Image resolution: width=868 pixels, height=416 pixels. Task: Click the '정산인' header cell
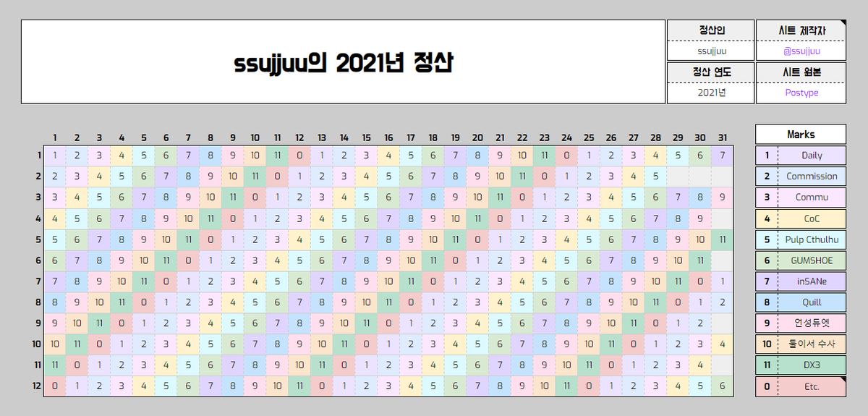click(x=711, y=30)
